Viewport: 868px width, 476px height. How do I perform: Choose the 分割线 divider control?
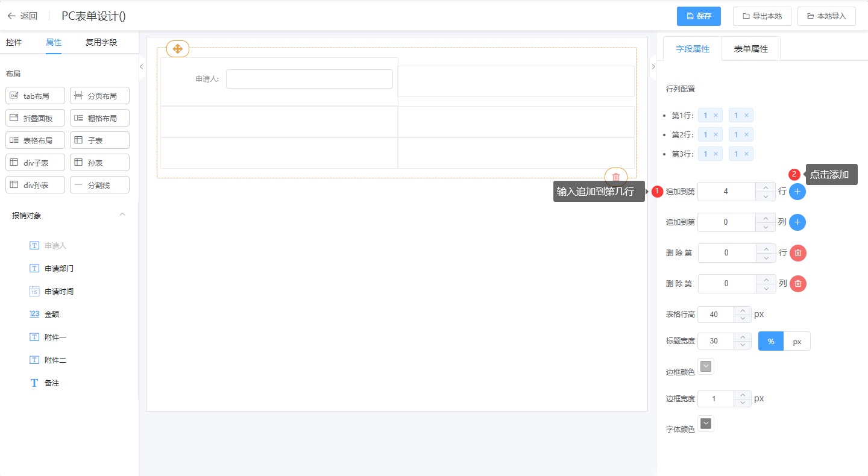pyautogui.click(x=99, y=185)
